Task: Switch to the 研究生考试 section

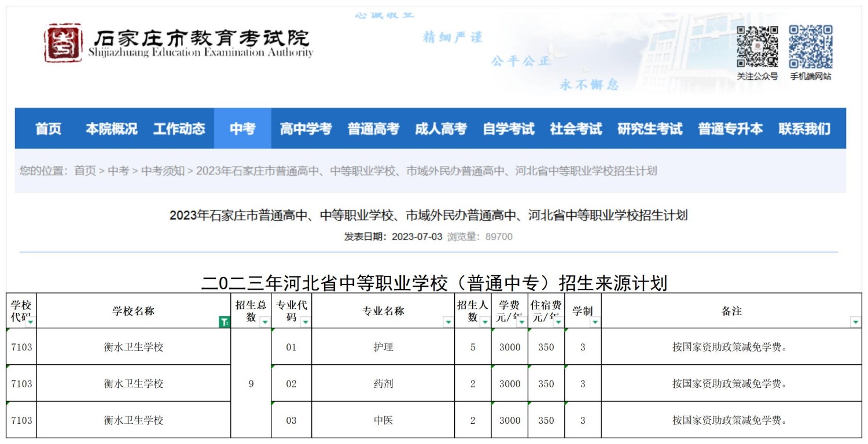Action: [x=649, y=129]
